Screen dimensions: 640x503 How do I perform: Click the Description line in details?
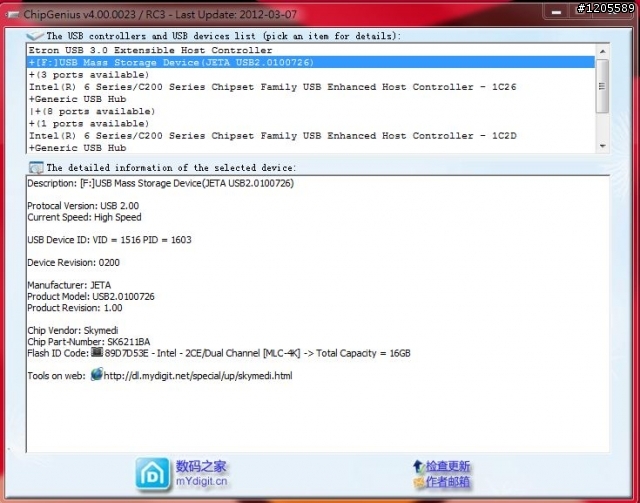(x=160, y=183)
